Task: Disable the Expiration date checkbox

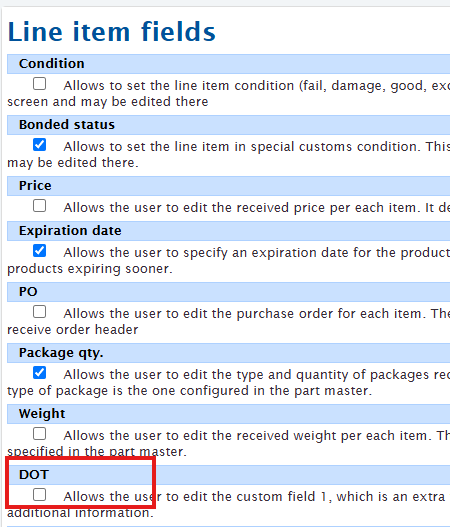Action: 39,251
